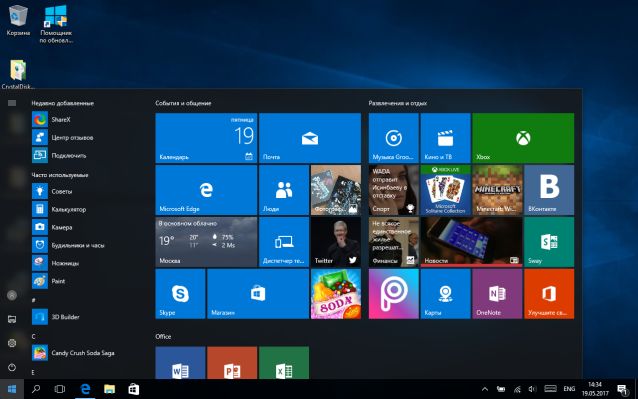Select Помощник по обновлению desktop icon
638x399 pixels.
pos(56,24)
